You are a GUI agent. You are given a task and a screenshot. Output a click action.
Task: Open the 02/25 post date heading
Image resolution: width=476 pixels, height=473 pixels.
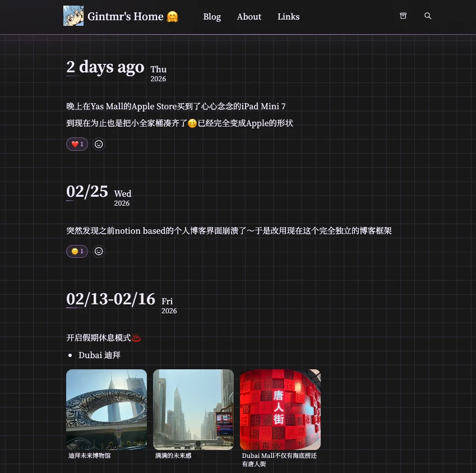click(x=87, y=192)
